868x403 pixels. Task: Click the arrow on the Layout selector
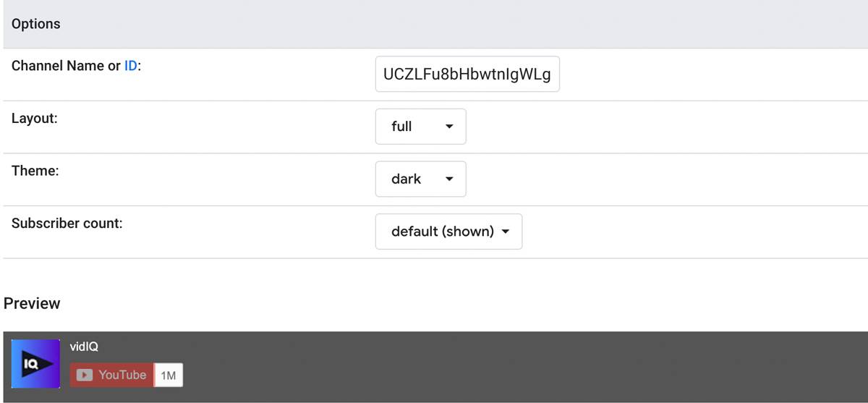click(449, 127)
